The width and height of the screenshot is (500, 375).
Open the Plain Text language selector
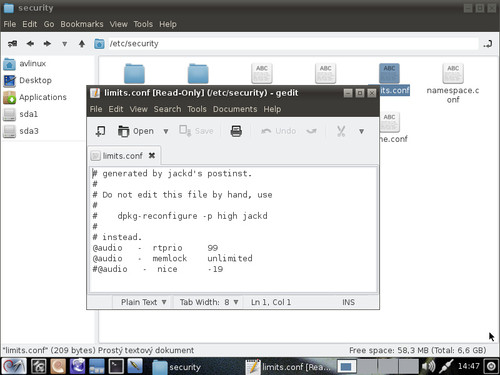point(143,302)
